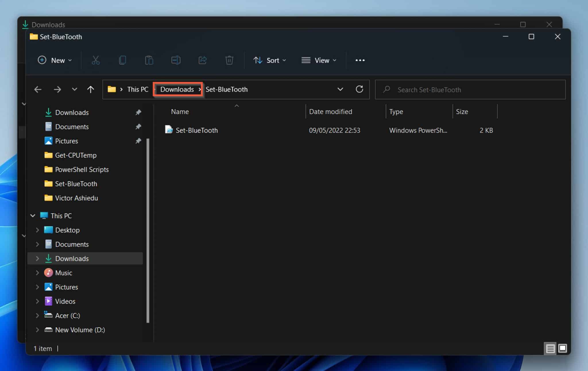
Task: Click the Rename icon in the toolbar
Action: click(176, 60)
